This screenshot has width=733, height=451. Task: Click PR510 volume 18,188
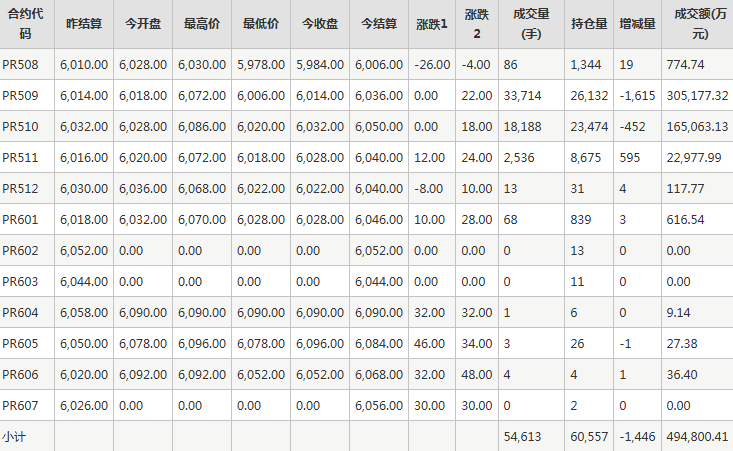(522, 127)
